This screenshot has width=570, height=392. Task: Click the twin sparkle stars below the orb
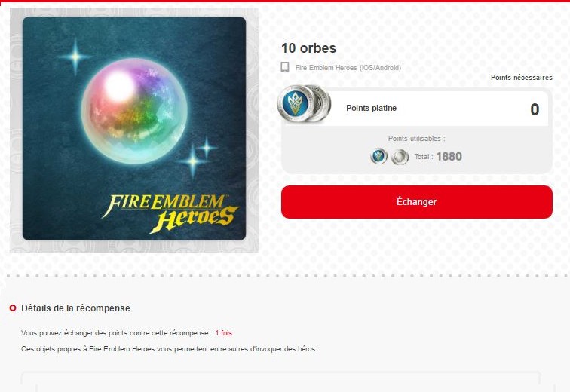[198, 157]
